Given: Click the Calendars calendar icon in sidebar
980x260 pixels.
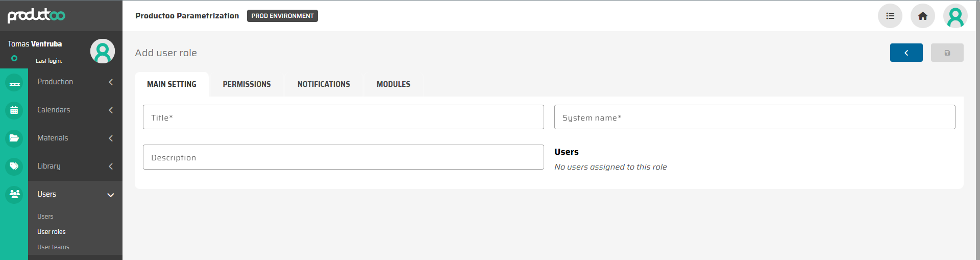Looking at the screenshot, I should (x=14, y=110).
